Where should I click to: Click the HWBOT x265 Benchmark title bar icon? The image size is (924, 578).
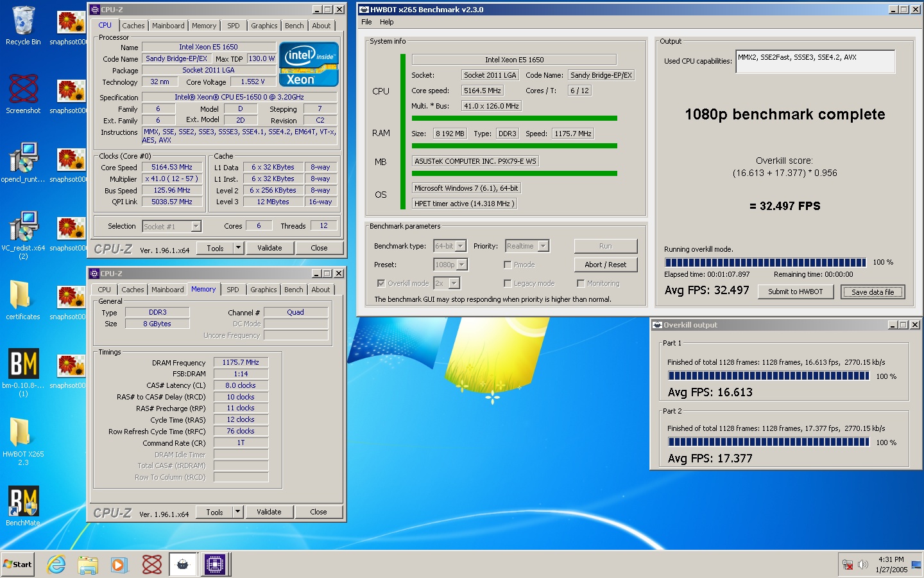[x=364, y=10]
